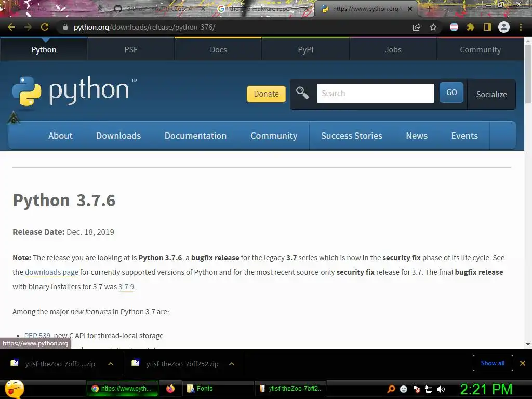The image size is (532, 399).
Task: Click Chrome python taskbar button
Action: 123,389
